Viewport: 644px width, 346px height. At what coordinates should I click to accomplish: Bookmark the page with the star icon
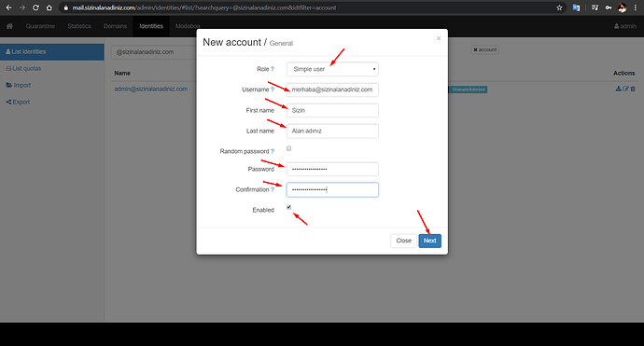click(x=559, y=7)
